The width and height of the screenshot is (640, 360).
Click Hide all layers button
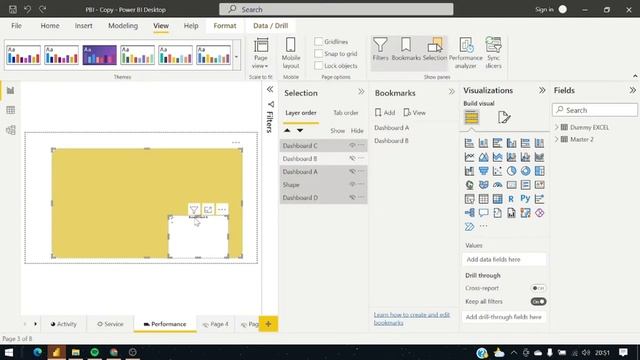357,131
